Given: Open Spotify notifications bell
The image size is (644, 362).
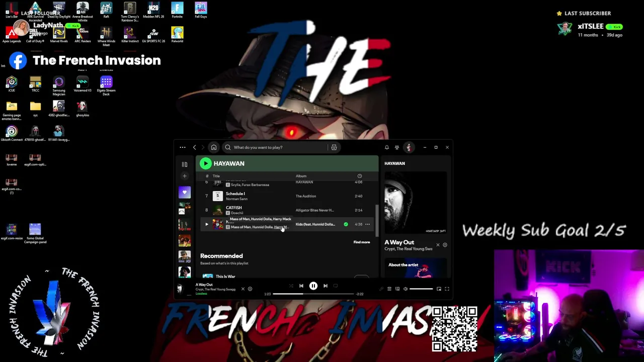Looking at the screenshot, I should coord(387,147).
